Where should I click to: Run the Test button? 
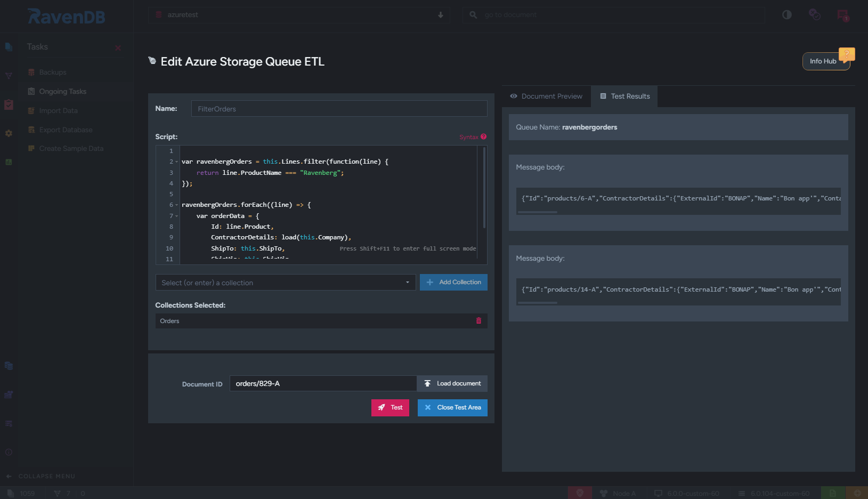[x=390, y=408]
